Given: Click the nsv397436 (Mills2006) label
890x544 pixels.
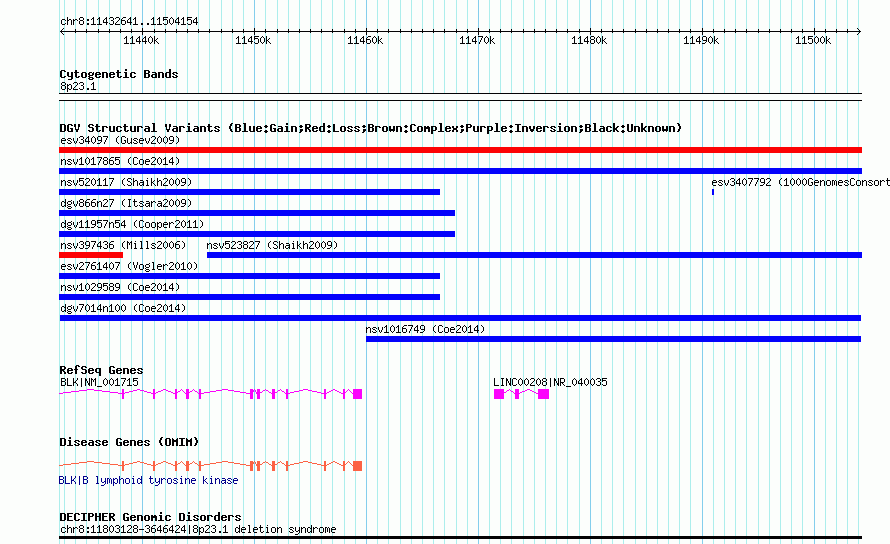Looking at the screenshot, I should [x=123, y=245].
